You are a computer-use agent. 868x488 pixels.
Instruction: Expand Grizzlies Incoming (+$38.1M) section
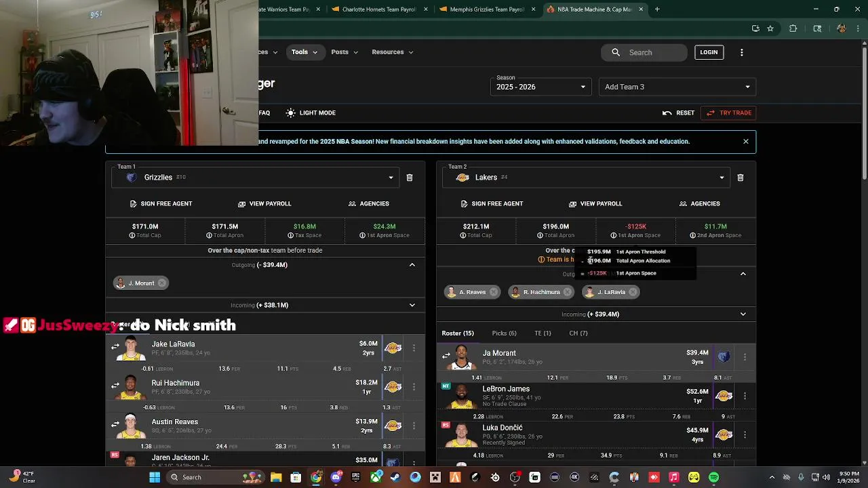(412, 305)
